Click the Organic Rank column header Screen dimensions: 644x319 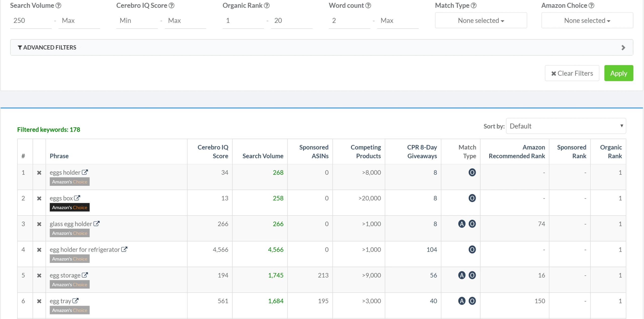coord(611,152)
